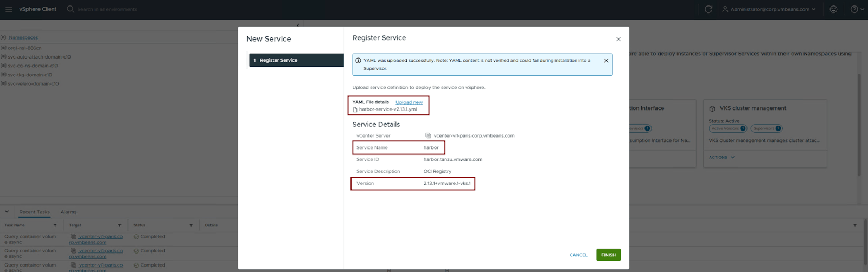Close the Register Service dialog
The image size is (868, 272).
618,39
